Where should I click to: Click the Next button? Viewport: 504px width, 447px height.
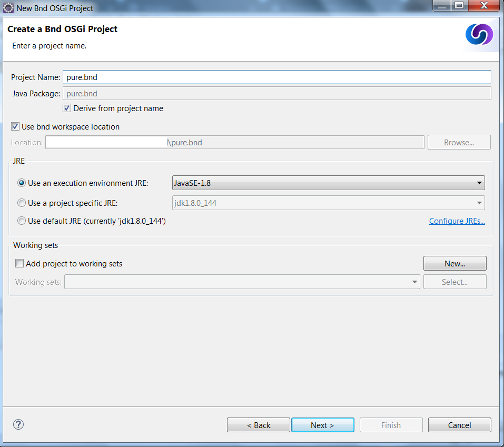click(322, 425)
